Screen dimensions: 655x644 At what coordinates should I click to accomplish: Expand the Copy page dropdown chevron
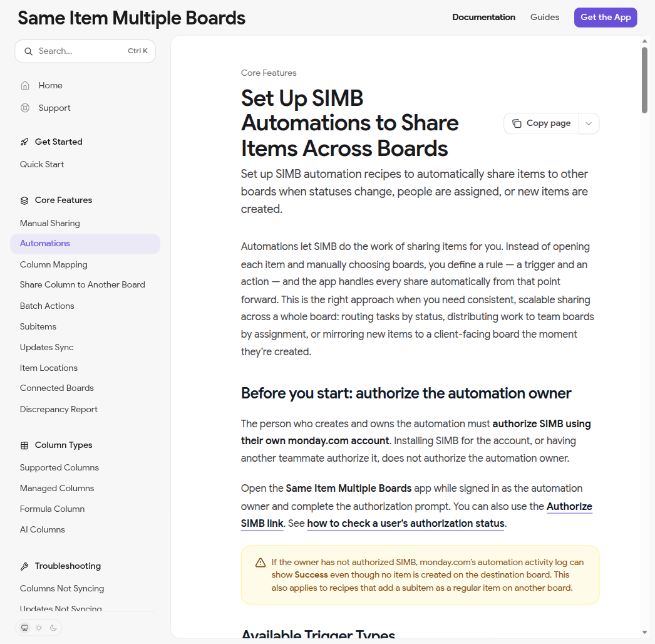point(589,123)
